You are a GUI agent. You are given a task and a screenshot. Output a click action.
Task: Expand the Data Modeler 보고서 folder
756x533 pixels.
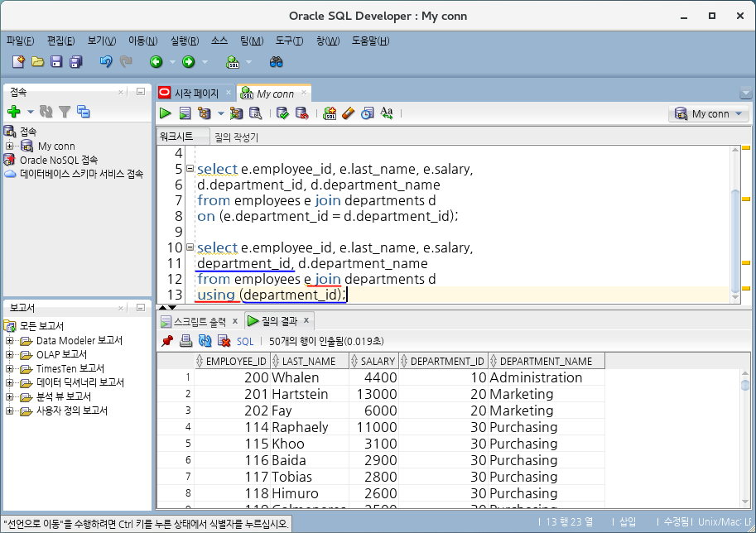pos(10,341)
